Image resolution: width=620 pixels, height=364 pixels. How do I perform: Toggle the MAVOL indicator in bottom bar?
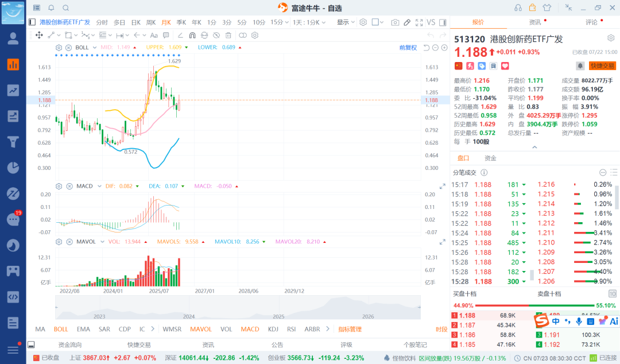(201, 329)
